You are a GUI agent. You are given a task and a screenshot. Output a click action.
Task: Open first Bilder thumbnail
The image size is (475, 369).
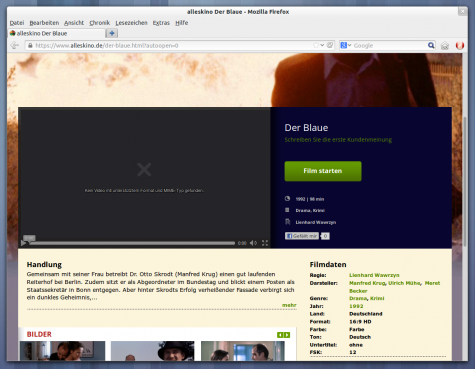point(62,351)
